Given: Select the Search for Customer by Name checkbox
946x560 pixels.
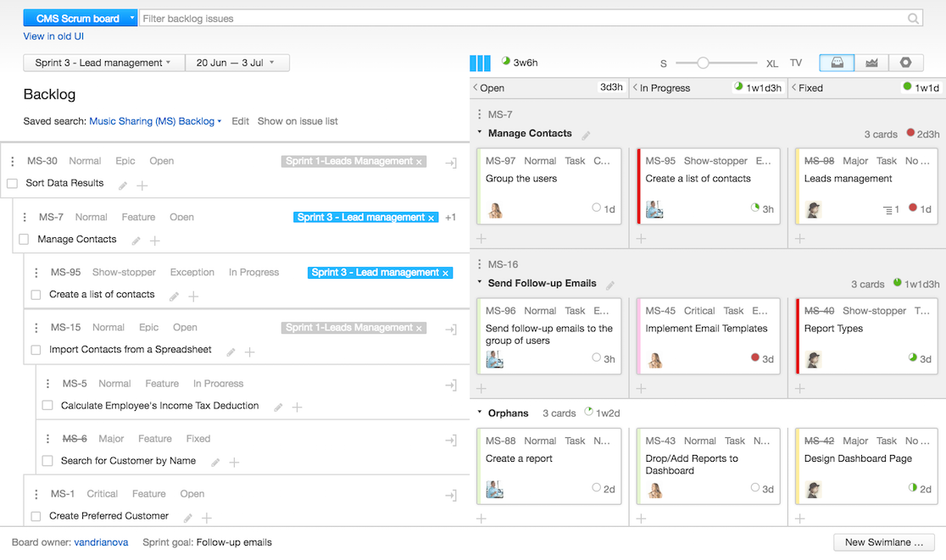Looking at the screenshot, I should (x=48, y=462).
